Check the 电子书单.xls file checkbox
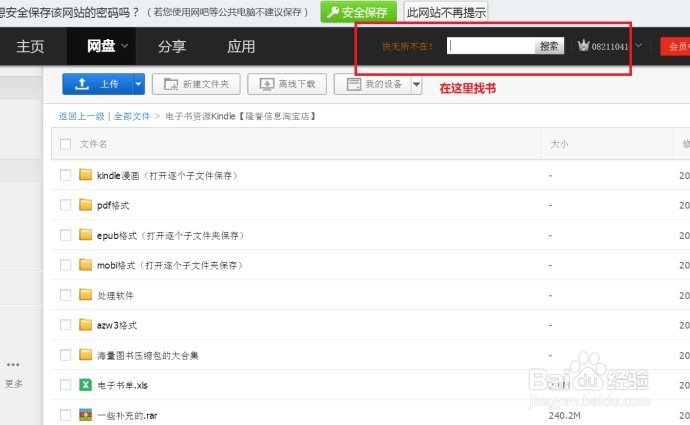Image resolution: width=690 pixels, height=425 pixels. pos(65,385)
